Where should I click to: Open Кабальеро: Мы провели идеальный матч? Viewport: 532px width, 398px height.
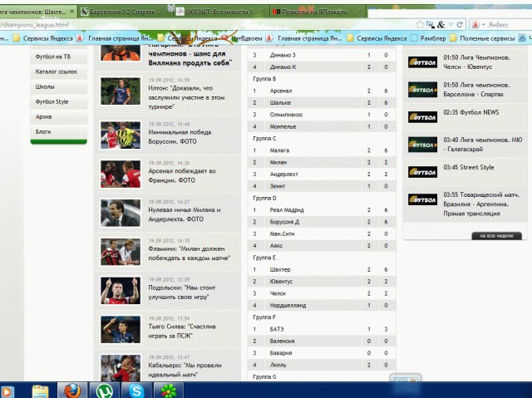185,370
